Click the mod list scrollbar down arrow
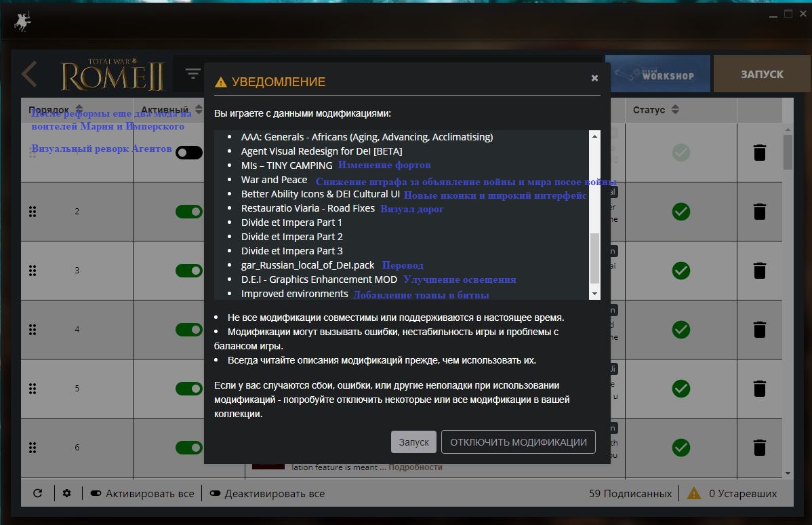 [788, 473]
